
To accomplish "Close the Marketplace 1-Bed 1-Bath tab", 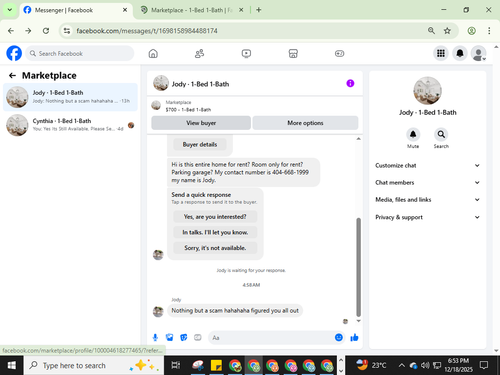I will (x=241, y=10).
